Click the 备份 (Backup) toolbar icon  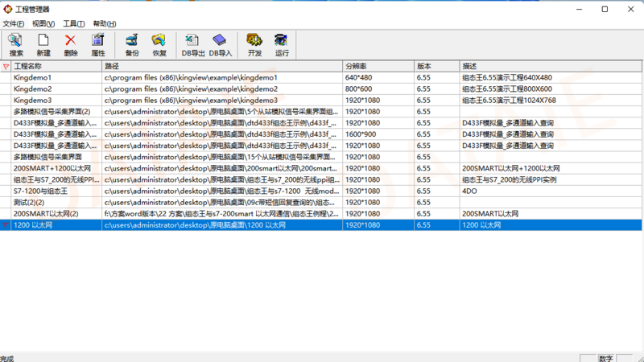132,45
